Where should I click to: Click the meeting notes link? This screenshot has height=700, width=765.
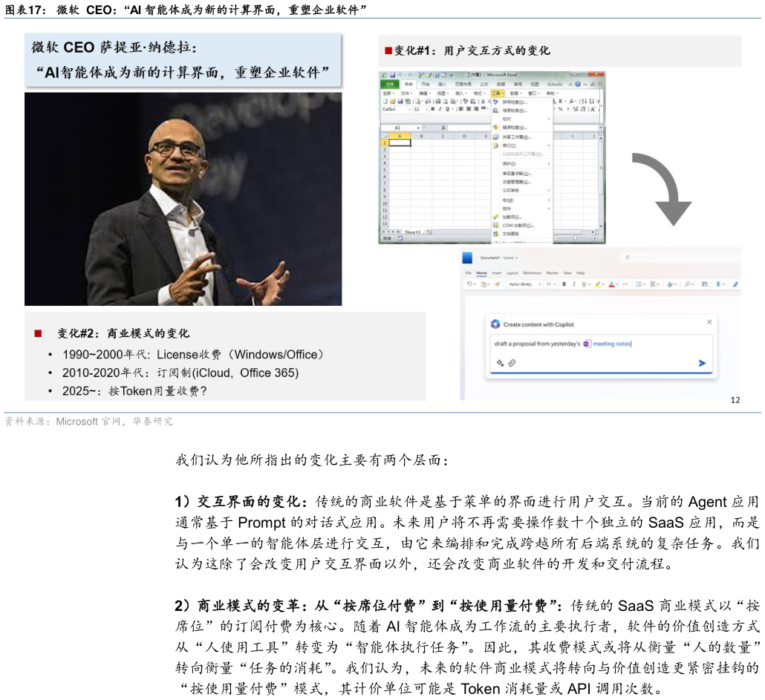point(612,344)
